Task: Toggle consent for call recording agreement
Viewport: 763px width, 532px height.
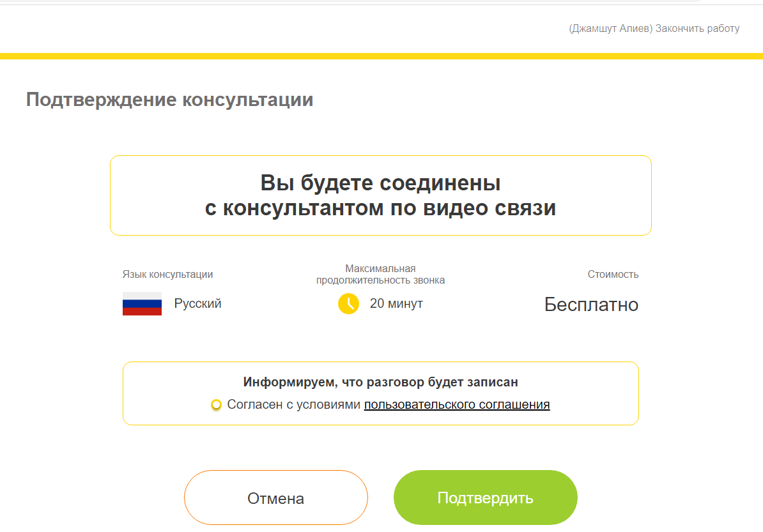Action: [x=217, y=404]
